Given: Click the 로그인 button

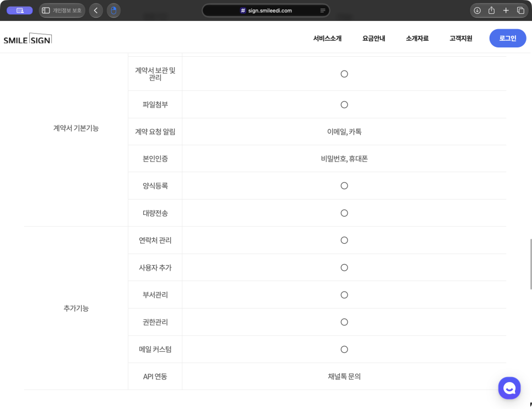Looking at the screenshot, I should click(x=508, y=39).
